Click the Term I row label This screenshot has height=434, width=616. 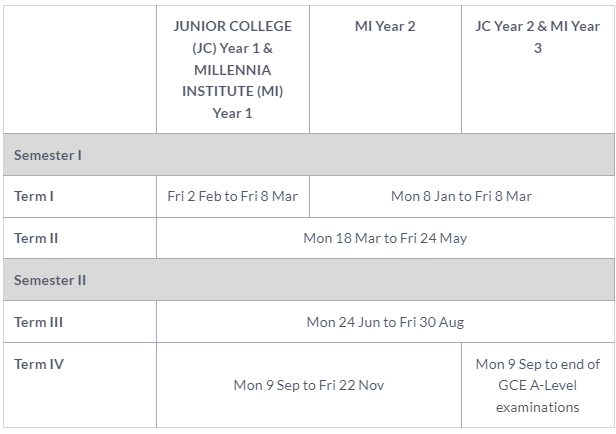tap(34, 196)
